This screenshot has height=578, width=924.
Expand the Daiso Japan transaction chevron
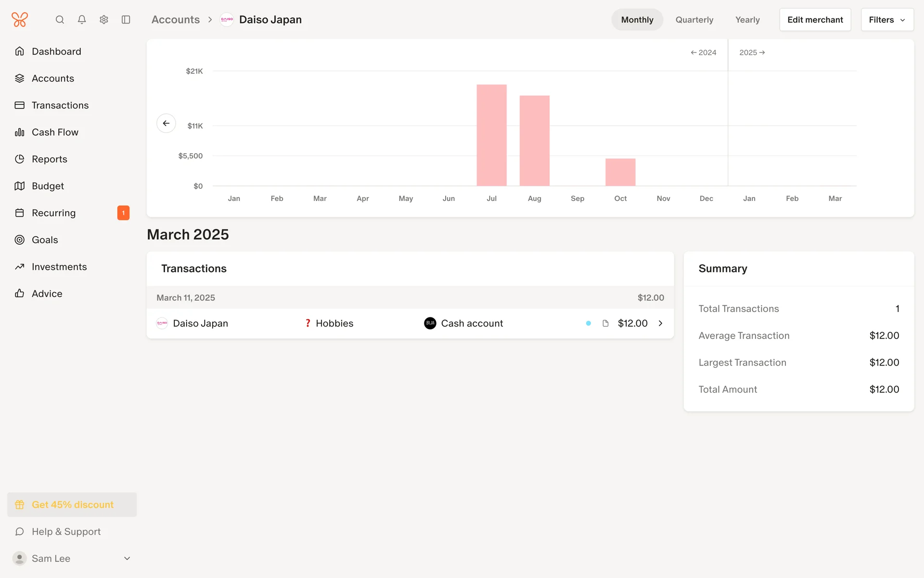click(660, 323)
